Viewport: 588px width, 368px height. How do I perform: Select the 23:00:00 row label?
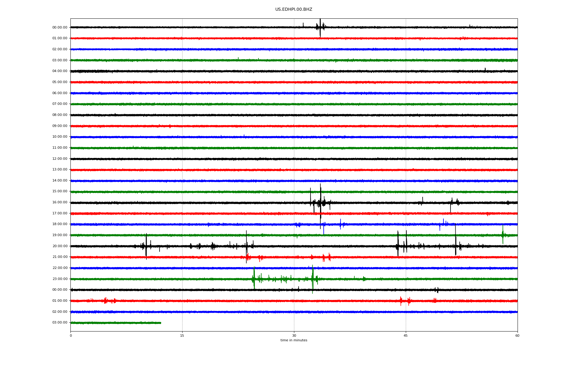click(x=60, y=279)
